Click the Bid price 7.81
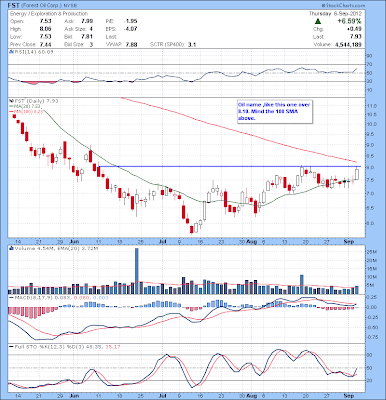The height and width of the screenshot is (400, 386). (86, 37)
